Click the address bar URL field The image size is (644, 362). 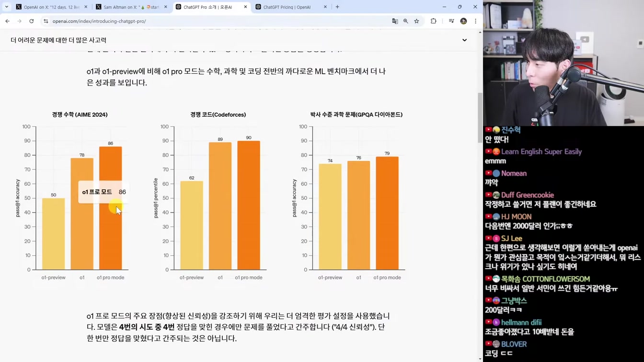click(216, 21)
